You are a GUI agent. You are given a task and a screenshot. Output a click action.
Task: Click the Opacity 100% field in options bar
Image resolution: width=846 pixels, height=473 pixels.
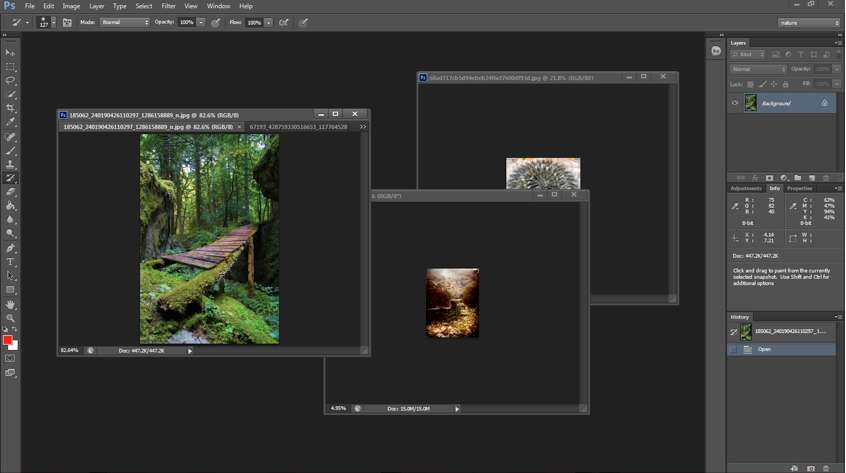[187, 23]
